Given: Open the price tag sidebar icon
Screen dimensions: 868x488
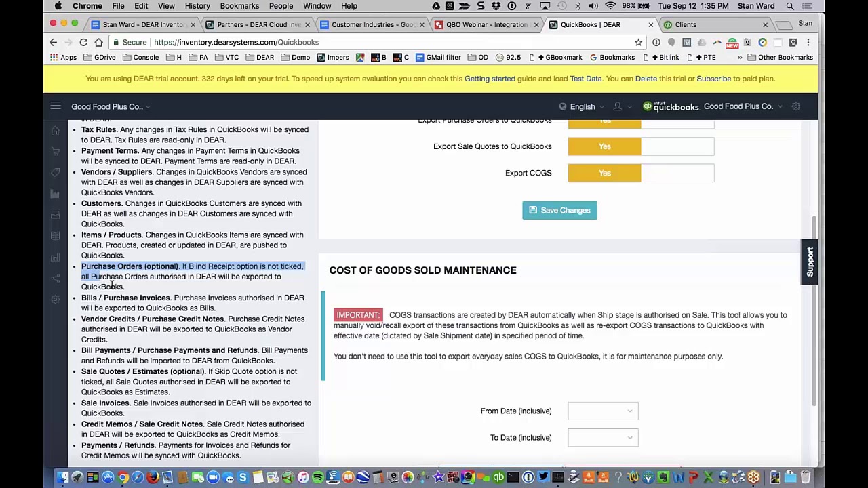Looking at the screenshot, I should (56, 173).
